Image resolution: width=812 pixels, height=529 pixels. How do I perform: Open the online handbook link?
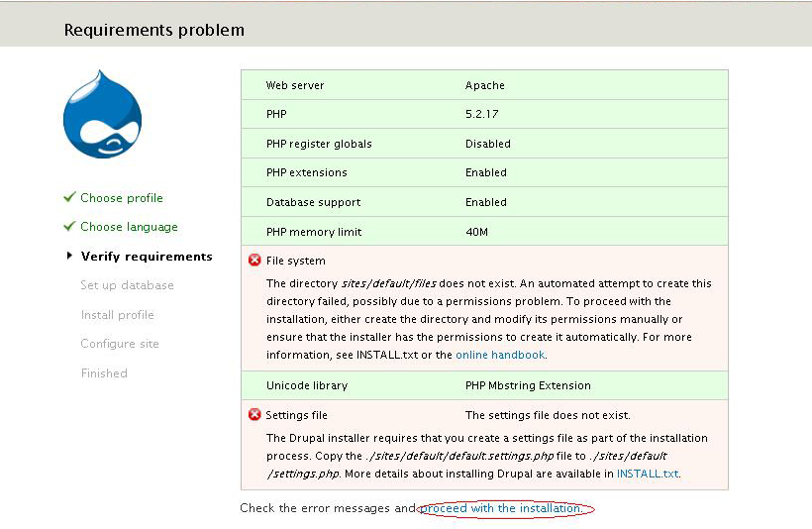coord(500,355)
